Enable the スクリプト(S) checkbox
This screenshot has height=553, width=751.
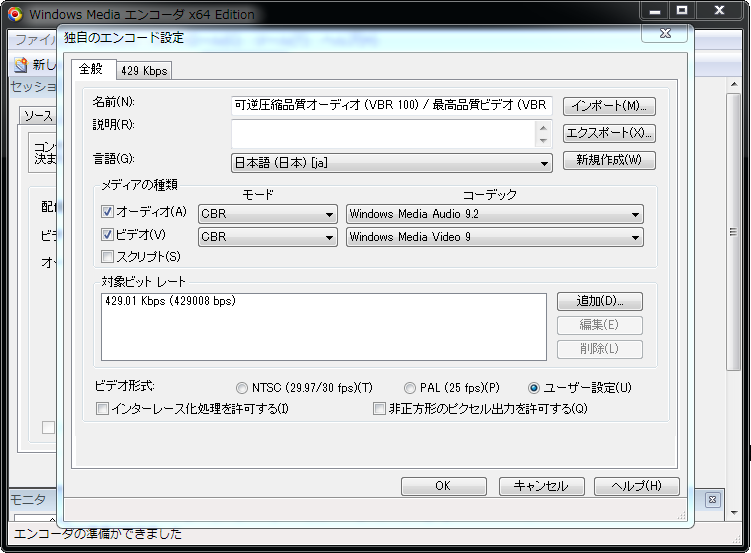point(108,258)
